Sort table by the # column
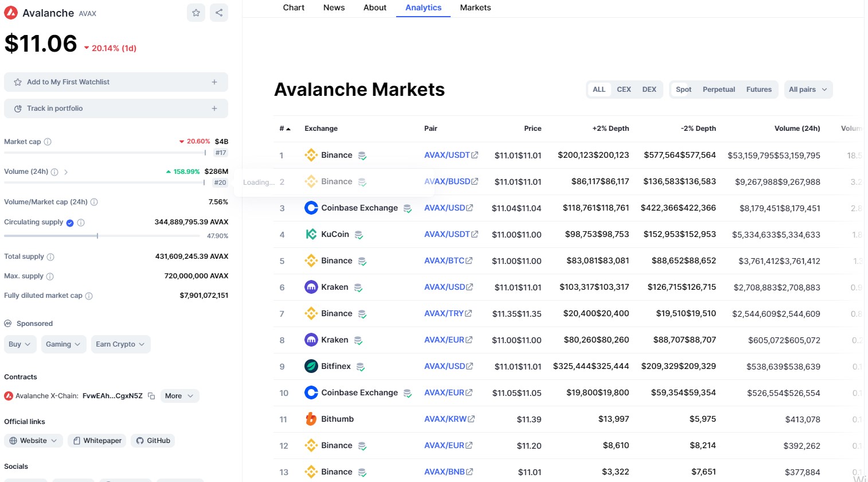868x482 pixels. tap(285, 129)
